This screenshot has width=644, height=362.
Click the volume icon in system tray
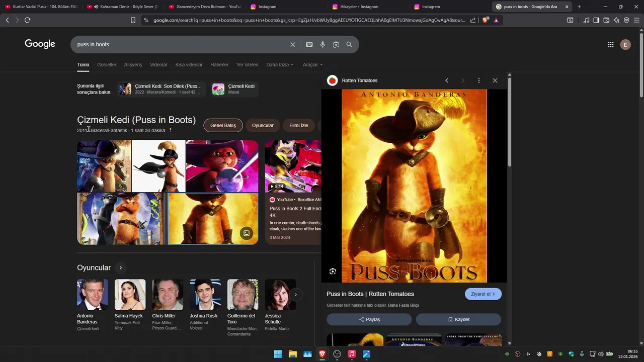(601, 354)
